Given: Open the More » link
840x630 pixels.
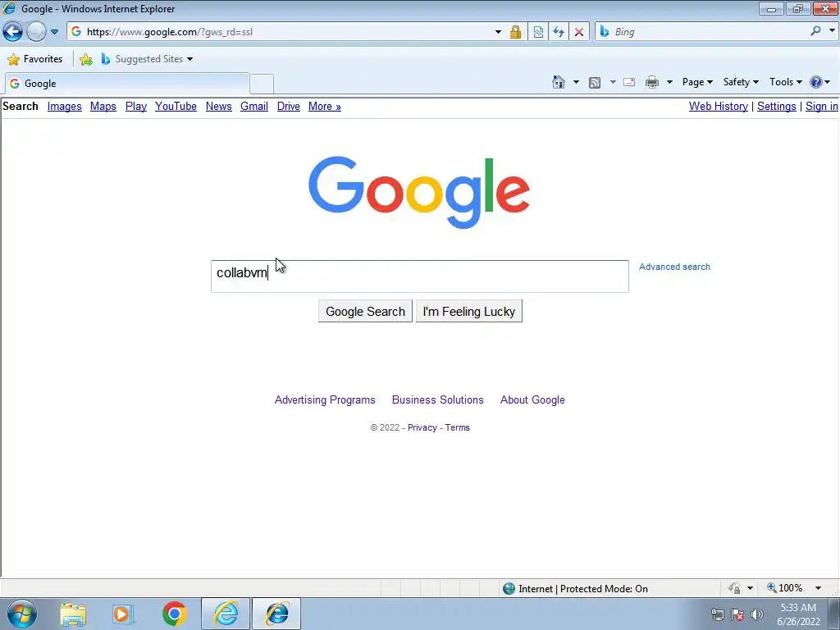Looking at the screenshot, I should (x=325, y=106).
